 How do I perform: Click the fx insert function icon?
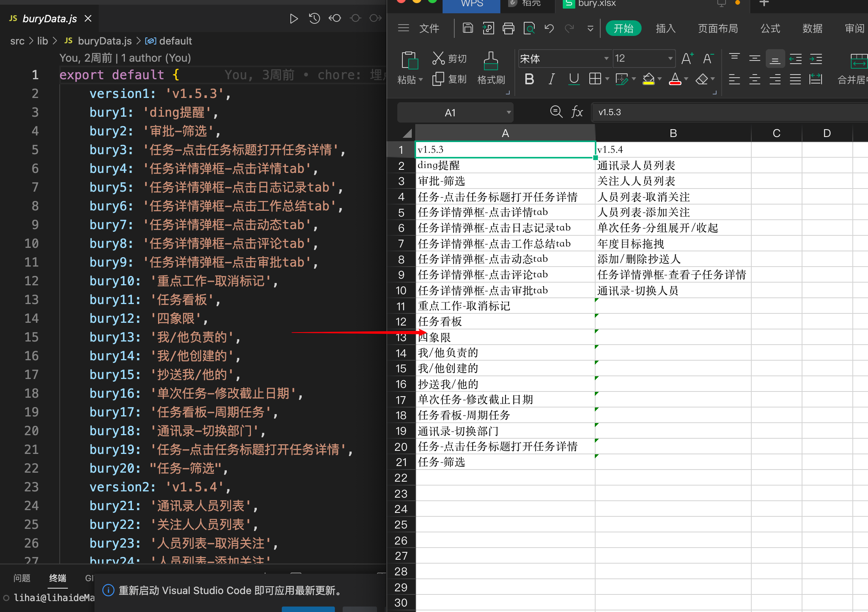tap(577, 112)
